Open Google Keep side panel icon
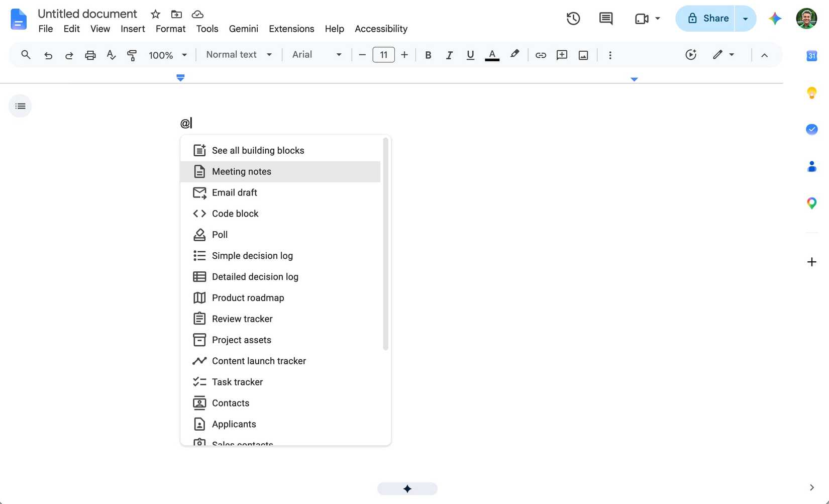The image size is (829, 504). coord(811,92)
